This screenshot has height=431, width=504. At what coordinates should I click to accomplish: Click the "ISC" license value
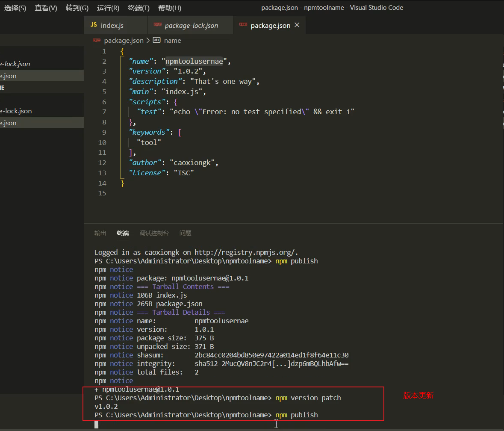coord(184,173)
